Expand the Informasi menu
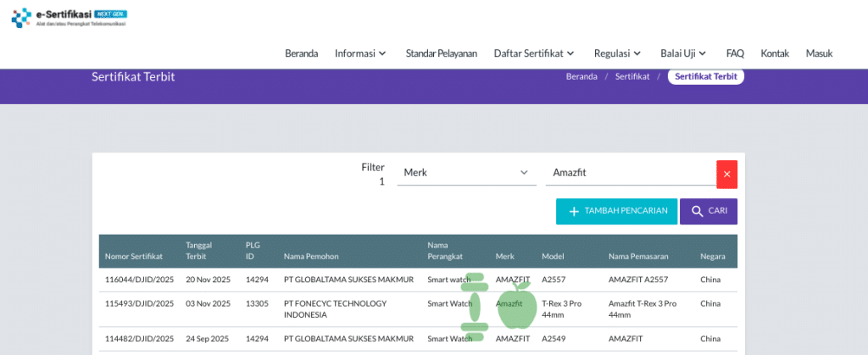 coord(360,53)
